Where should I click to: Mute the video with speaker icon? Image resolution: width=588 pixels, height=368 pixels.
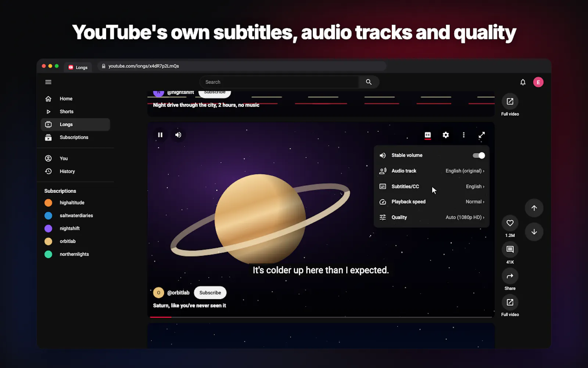(x=178, y=135)
